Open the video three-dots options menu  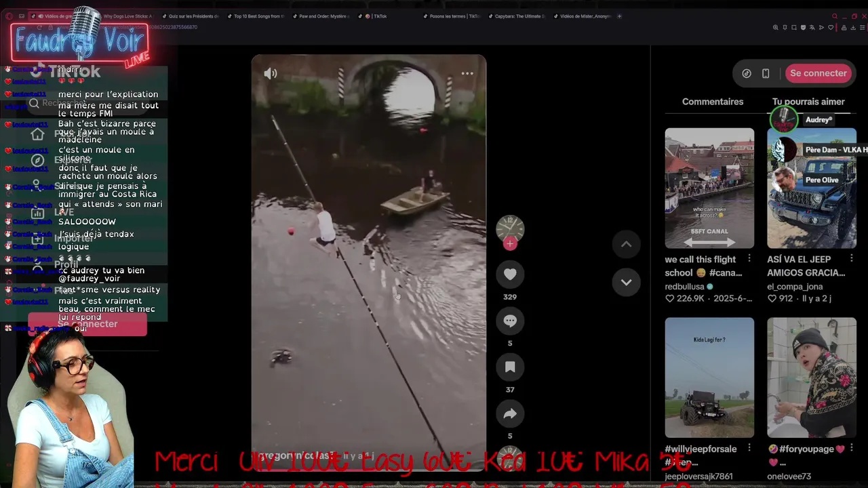pyautogui.click(x=467, y=73)
